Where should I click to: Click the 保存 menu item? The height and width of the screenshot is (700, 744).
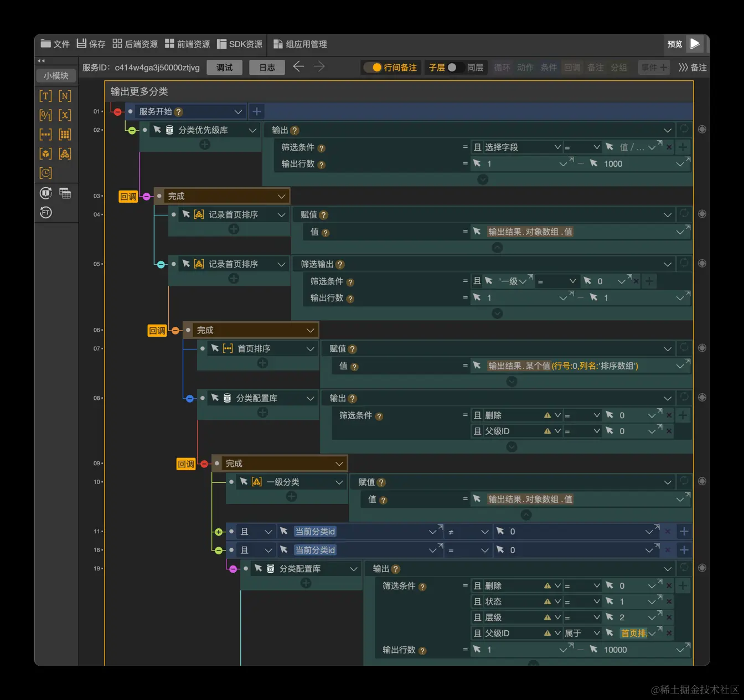pyautogui.click(x=91, y=44)
